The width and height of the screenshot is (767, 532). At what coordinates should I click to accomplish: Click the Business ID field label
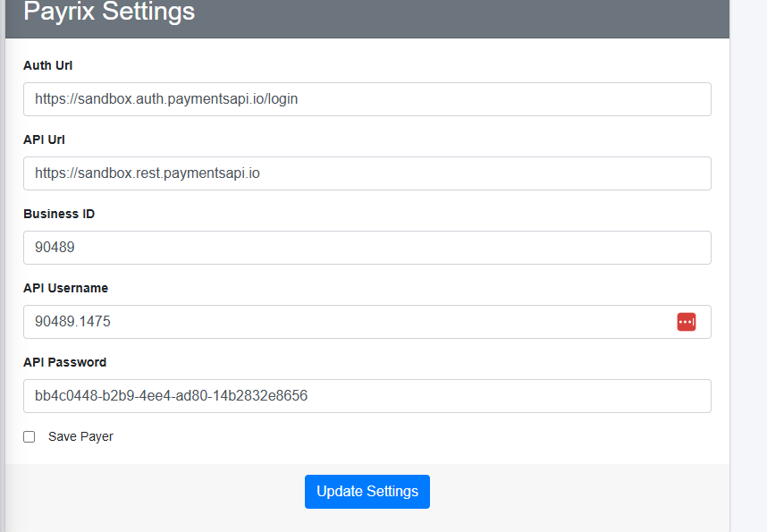pyautogui.click(x=59, y=214)
